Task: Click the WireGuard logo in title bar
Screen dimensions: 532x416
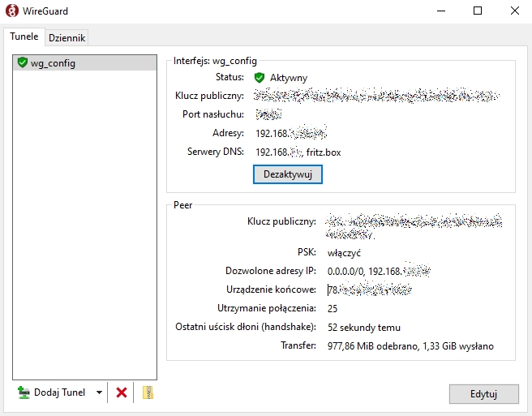Action: click(x=12, y=11)
